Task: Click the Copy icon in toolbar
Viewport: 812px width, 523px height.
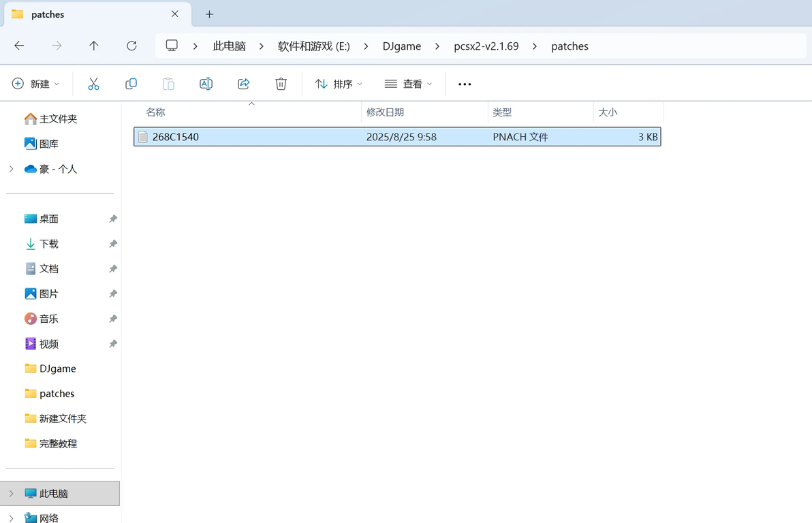Action: (x=131, y=84)
